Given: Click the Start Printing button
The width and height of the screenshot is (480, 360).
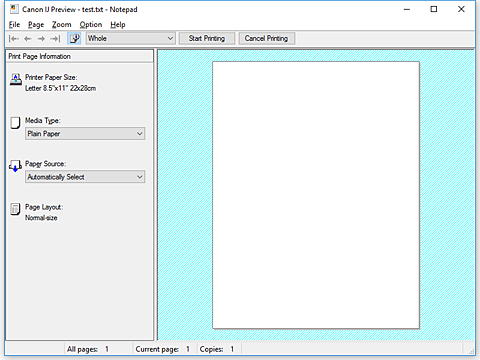Looking at the screenshot, I should (x=207, y=38).
